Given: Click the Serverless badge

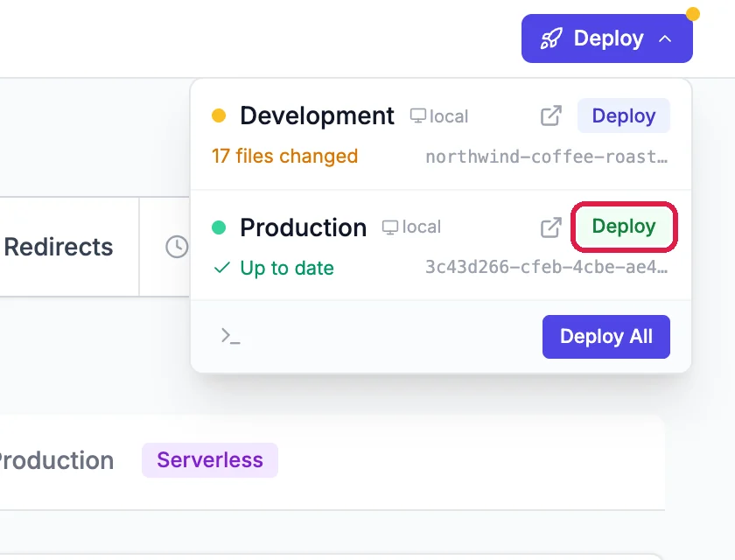Looking at the screenshot, I should click(210, 460).
